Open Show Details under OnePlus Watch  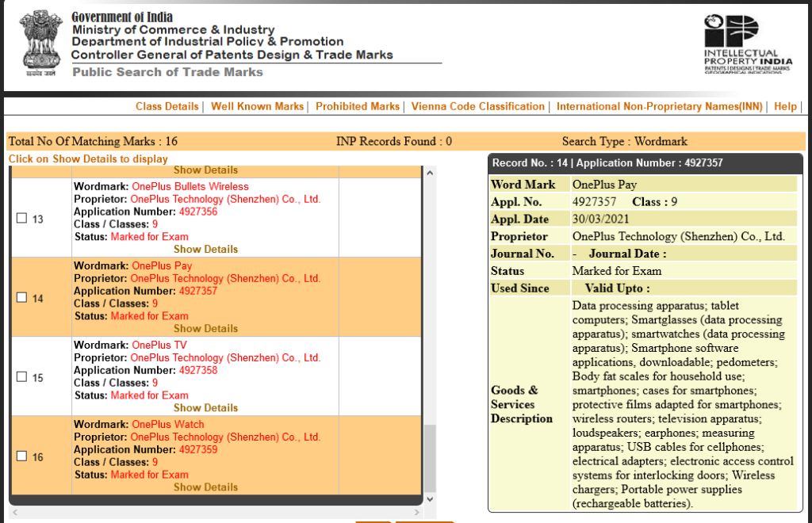pyautogui.click(x=205, y=487)
